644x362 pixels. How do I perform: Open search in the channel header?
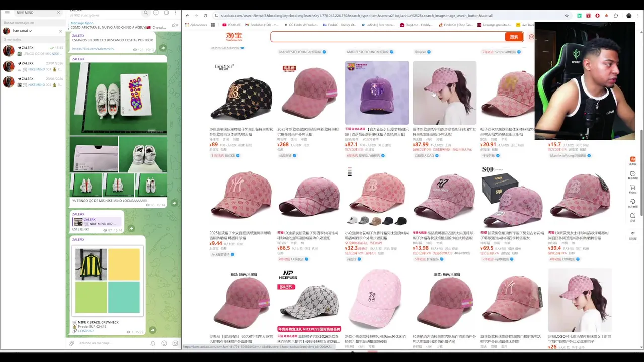146,12
